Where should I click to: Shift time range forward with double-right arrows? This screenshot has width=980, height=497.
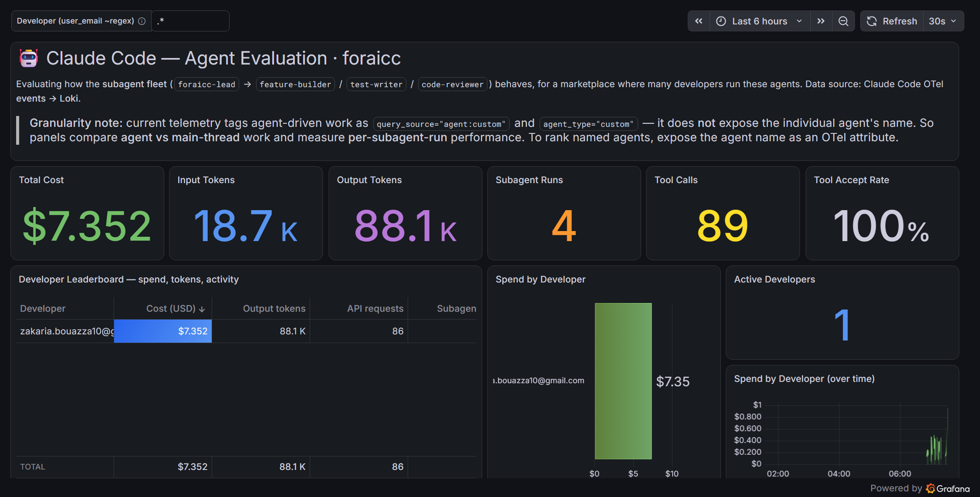[821, 21]
